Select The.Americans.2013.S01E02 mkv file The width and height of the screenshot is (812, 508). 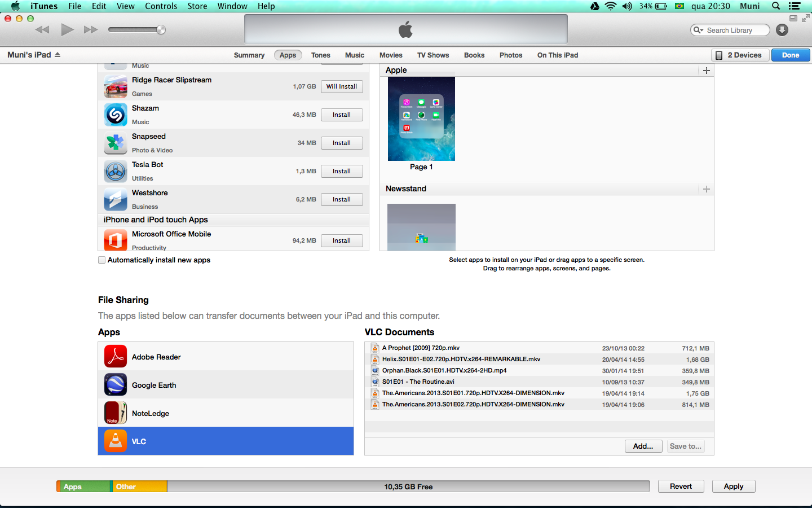pos(539,405)
